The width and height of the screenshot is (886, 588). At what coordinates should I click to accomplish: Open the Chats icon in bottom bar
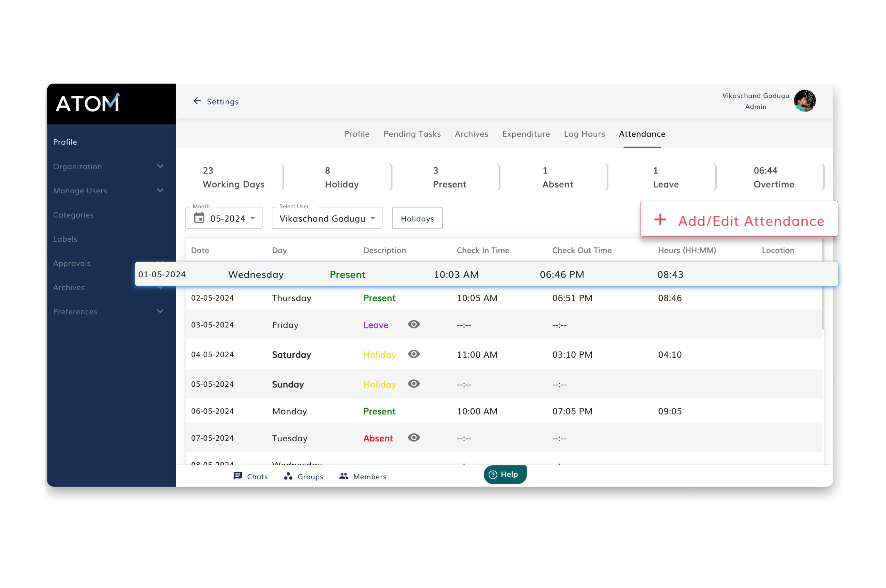pyautogui.click(x=237, y=476)
